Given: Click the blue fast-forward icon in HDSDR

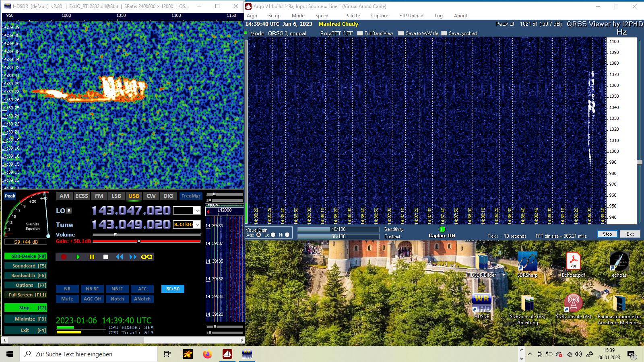Looking at the screenshot, I should tap(133, 257).
